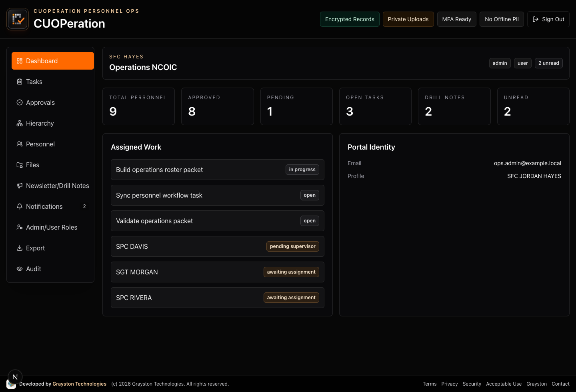576x392 pixels.
Task: Open the Drill Notes stat card
Action: coord(454,106)
